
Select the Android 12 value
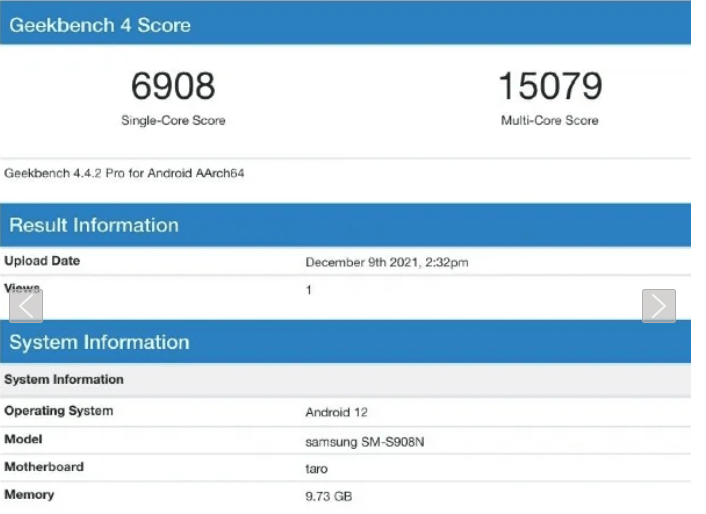pos(336,412)
